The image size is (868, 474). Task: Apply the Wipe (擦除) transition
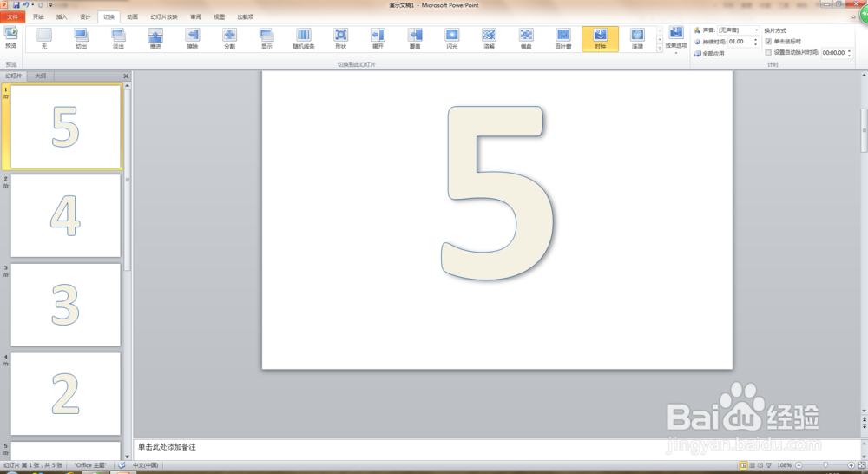click(193, 38)
